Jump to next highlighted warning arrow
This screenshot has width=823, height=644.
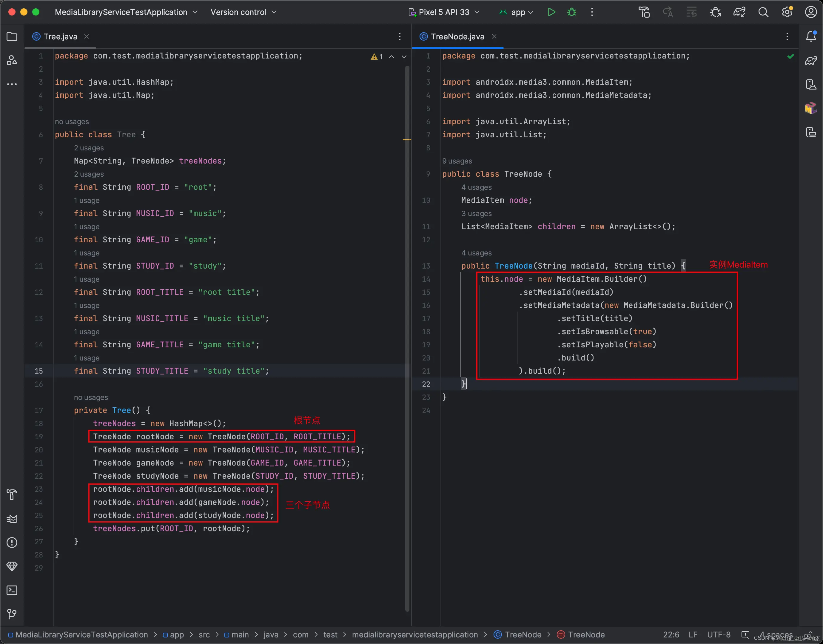pos(404,57)
